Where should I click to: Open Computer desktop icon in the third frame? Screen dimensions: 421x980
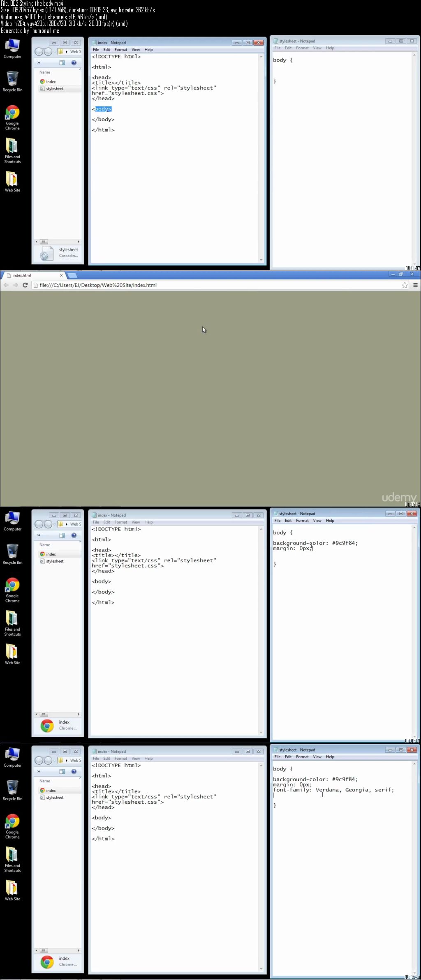(x=12, y=521)
